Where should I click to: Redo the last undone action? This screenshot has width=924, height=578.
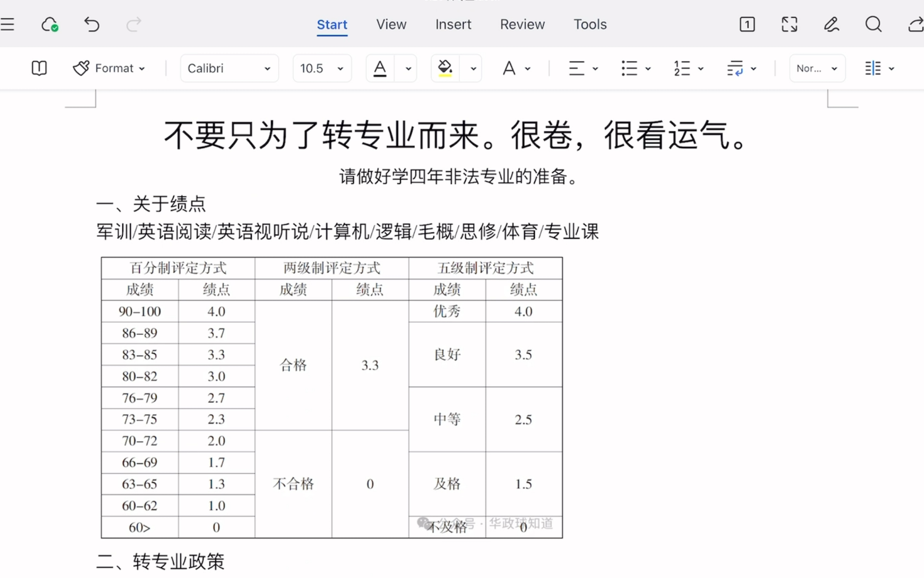[x=133, y=24]
